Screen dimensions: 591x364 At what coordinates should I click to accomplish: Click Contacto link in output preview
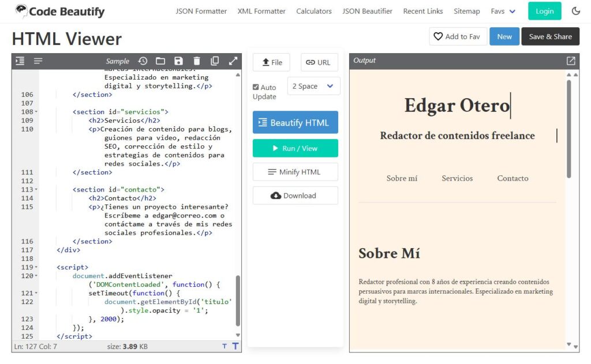tap(513, 178)
